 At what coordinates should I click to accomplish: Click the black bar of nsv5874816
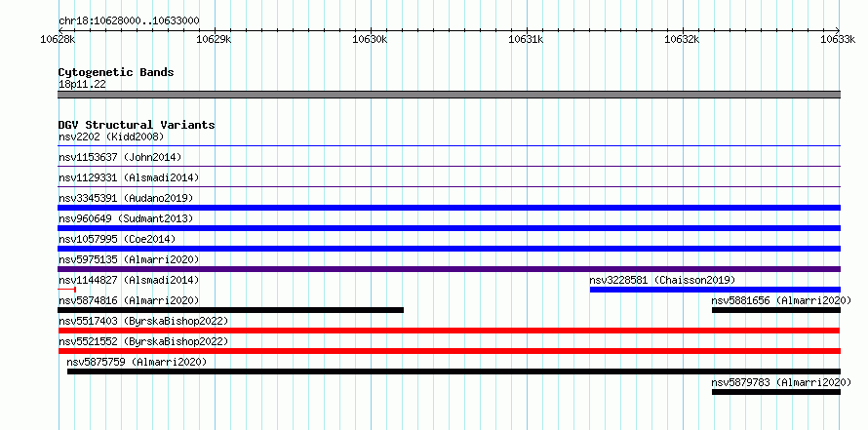(230, 310)
